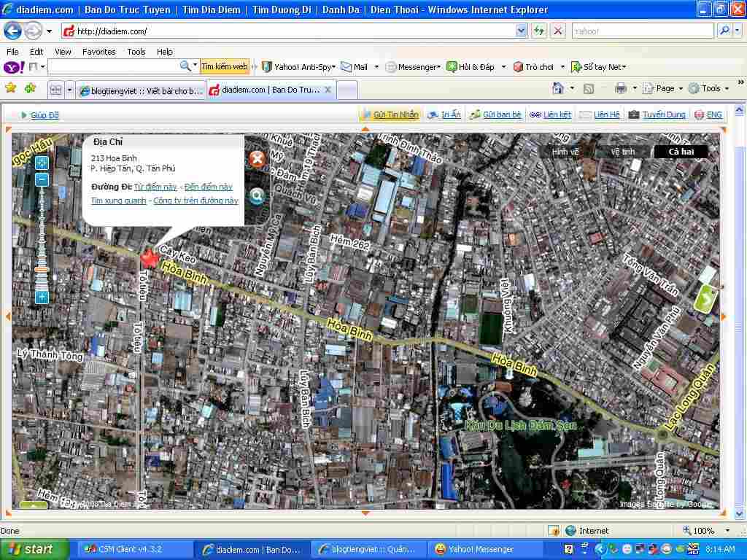This screenshot has width=747, height=560.
Task: Open the Favorites menu
Action: [99, 52]
